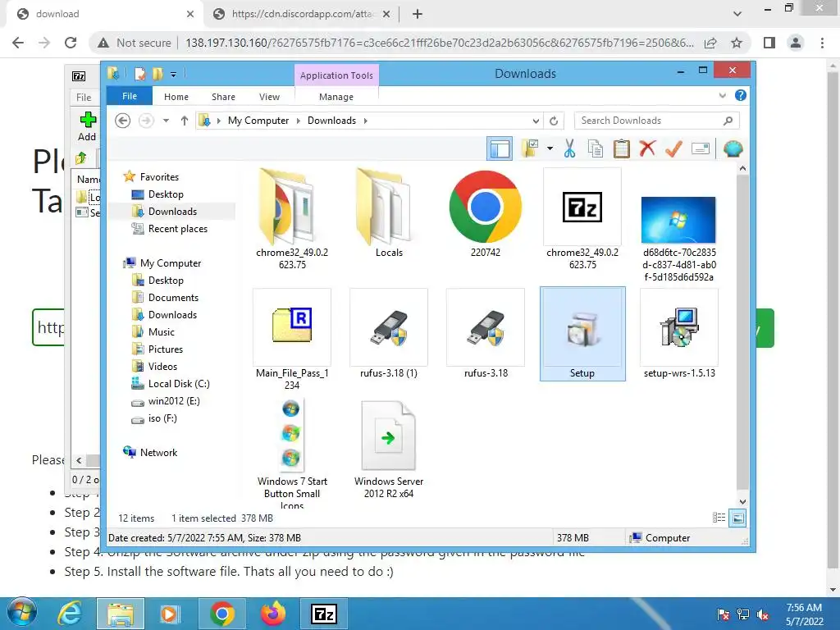
Task: Click Explorer forward arrow
Action: tap(146, 121)
